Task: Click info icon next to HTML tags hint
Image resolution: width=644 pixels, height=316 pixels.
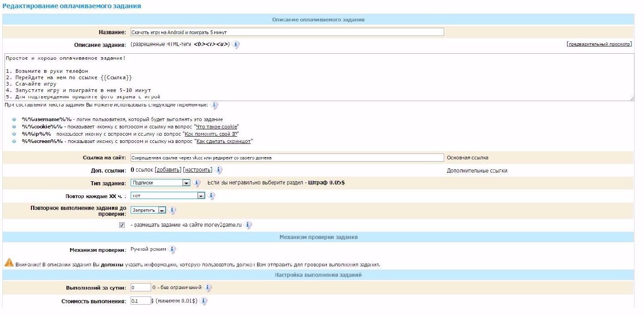Action: click(236, 45)
